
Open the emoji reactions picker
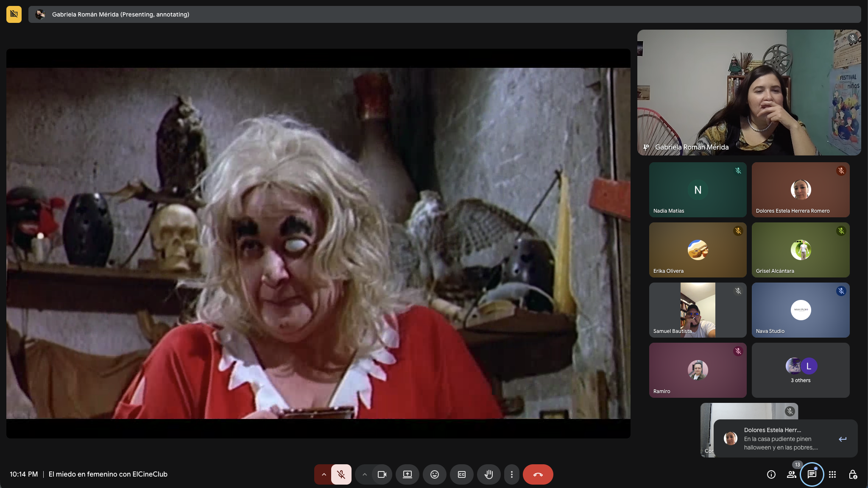pyautogui.click(x=434, y=474)
